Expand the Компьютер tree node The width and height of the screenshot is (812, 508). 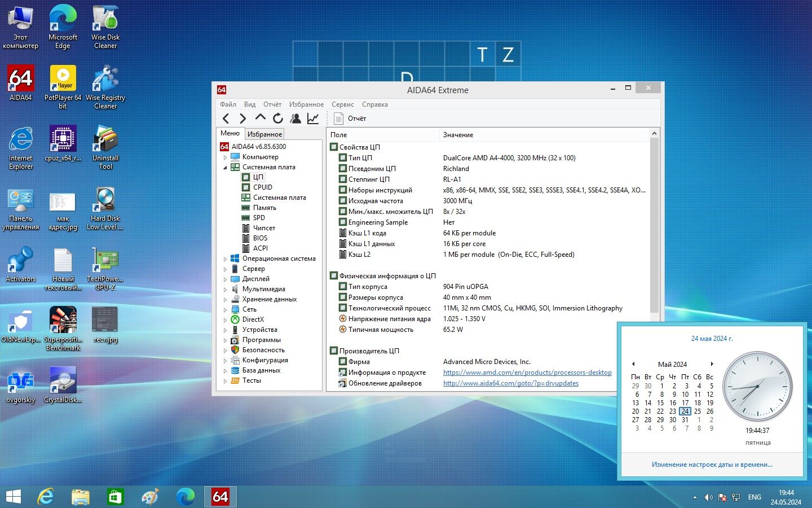[225, 157]
